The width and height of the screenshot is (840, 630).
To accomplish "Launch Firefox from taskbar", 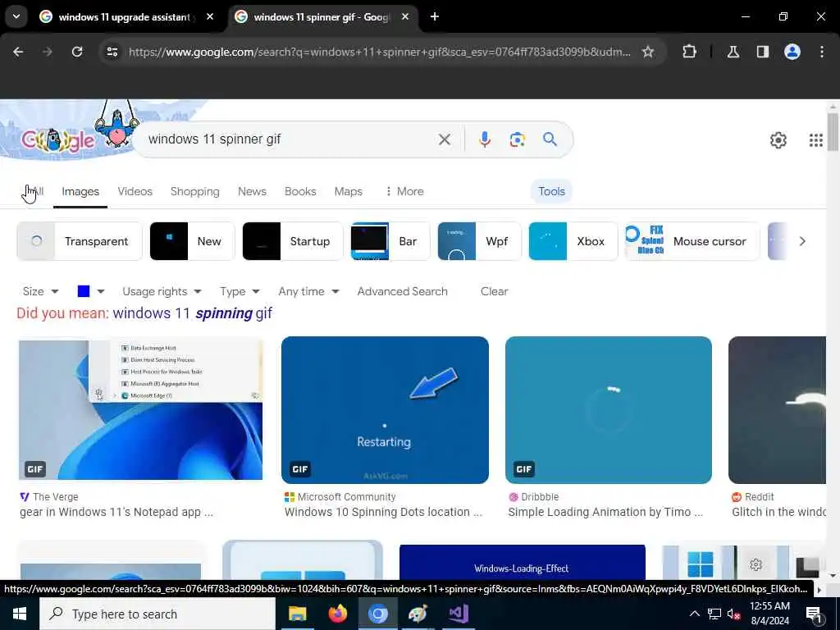I will [x=337, y=614].
